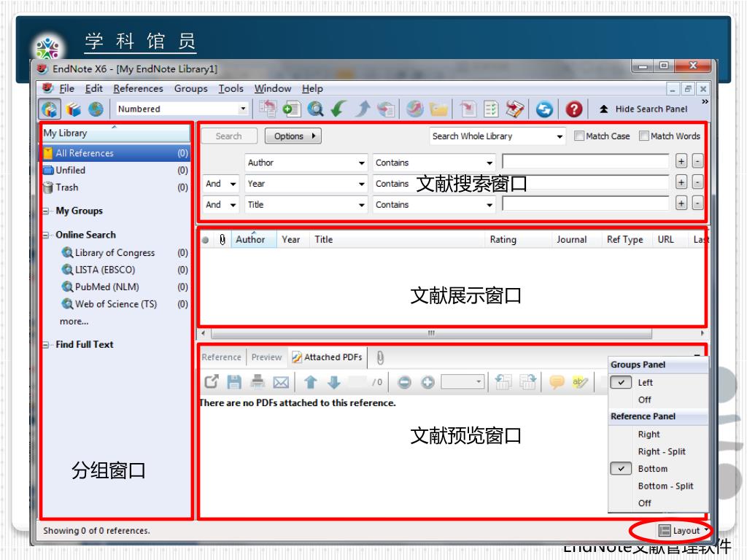Open Contains dropdown in Author row
The width and height of the screenshot is (747, 560).
(x=489, y=163)
